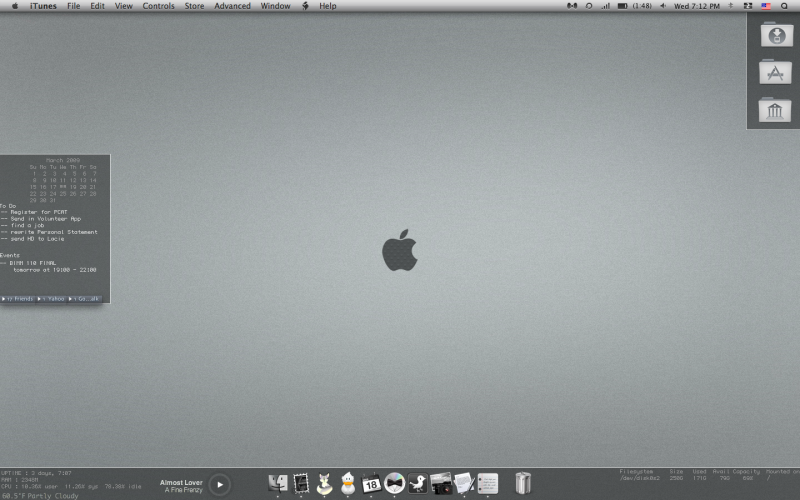
Task: Click the circular sync arrow menu bar icon
Action: point(589,6)
